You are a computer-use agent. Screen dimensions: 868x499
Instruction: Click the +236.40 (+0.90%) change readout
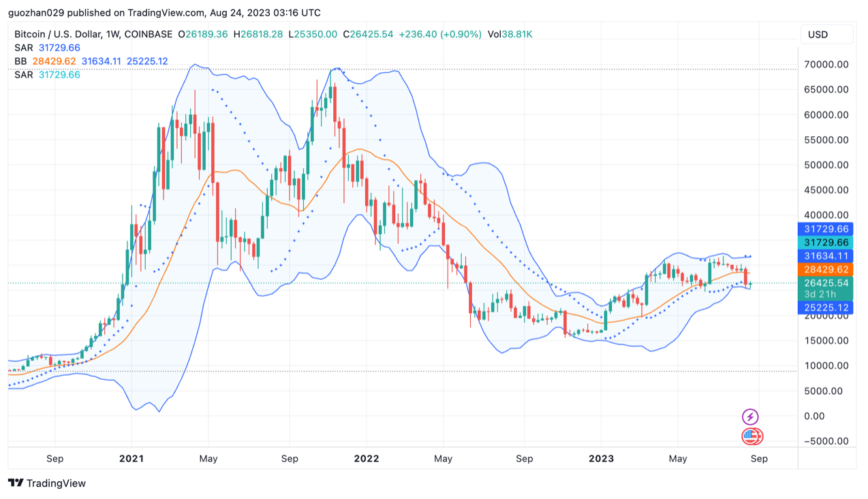(440, 34)
